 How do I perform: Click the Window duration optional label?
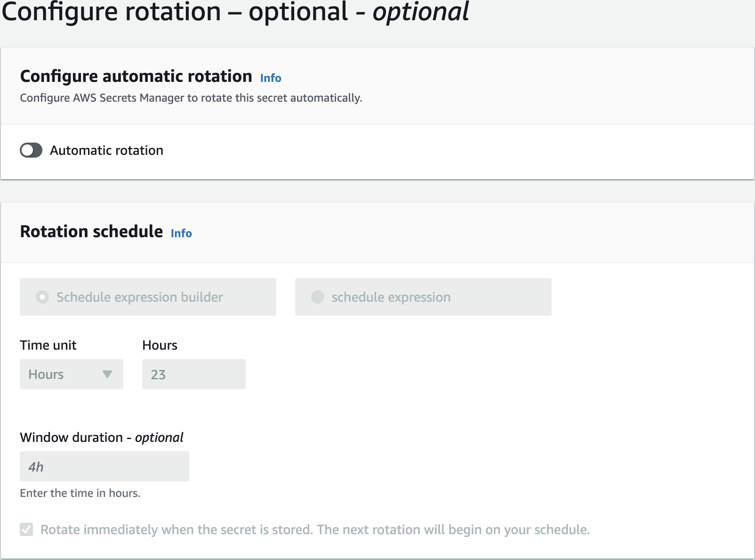pos(102,438)
